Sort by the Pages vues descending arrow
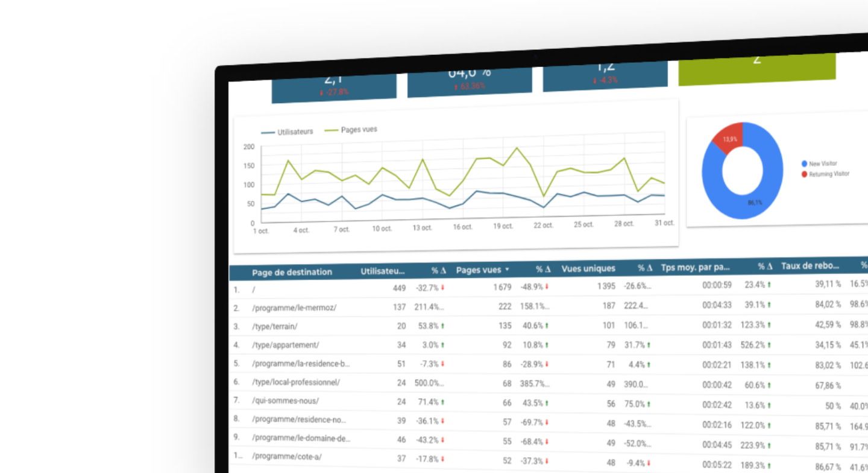 [507, 270]
